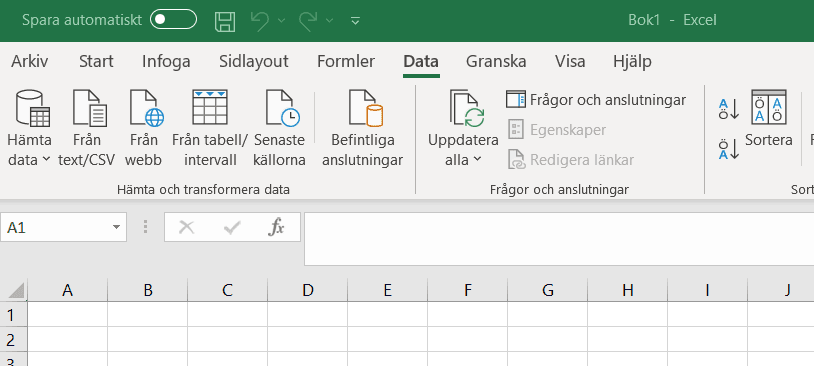The width and height of the screenshot is (814, 366).
Task: Open Senaste källorna clock icon
Action: (x=282, y=108)
